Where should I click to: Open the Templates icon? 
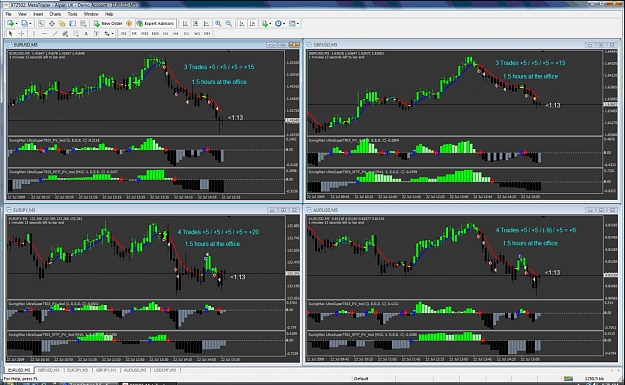[x=292, y=24]
